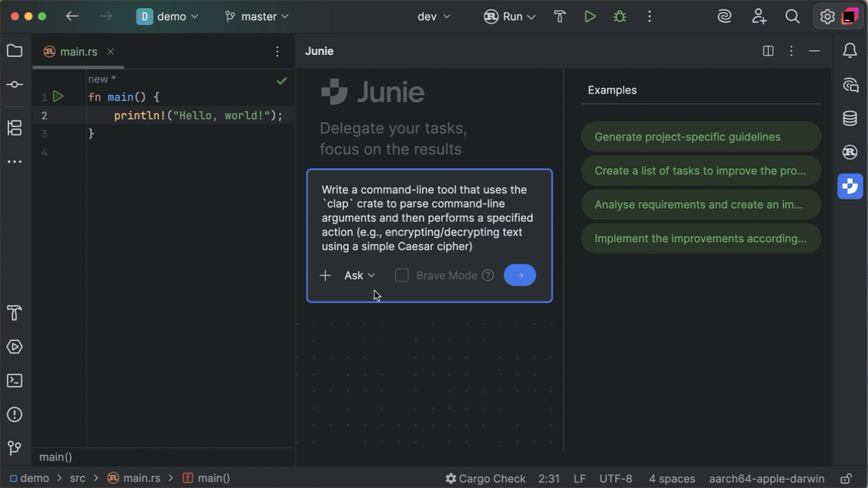This screenshot has height=488, width=868.
Task: Send the Junie prompt with arrow button
Action: [x=520, y=275]
